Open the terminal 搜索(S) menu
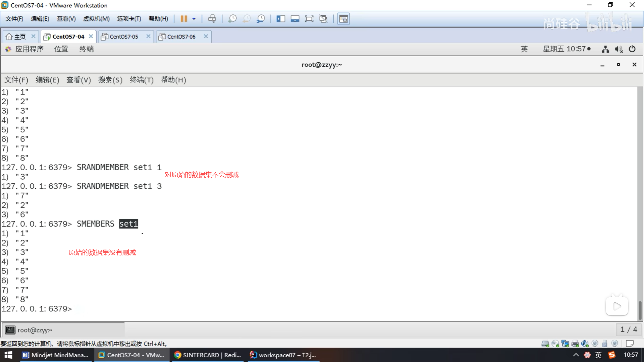644x362 pixels. pos(110,80)
